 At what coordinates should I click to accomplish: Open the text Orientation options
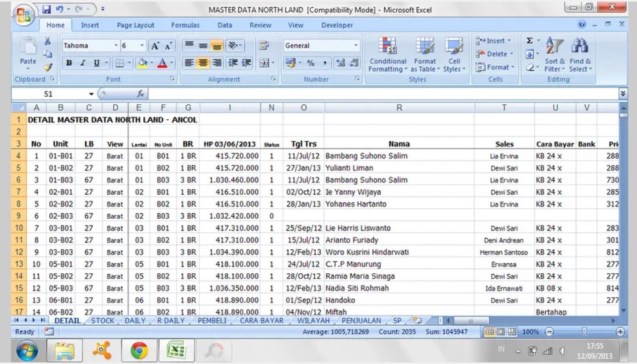(234, 46)
